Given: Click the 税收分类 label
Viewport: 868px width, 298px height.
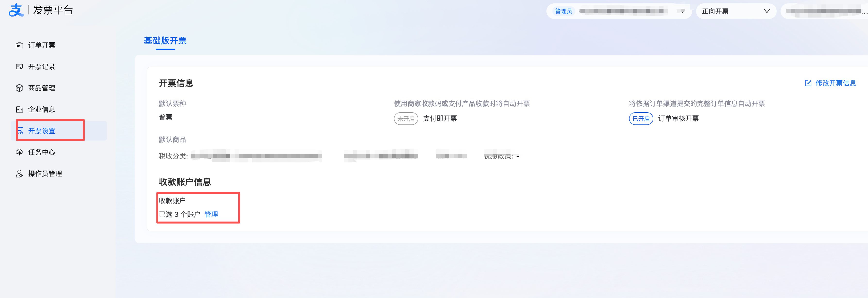Looking at the screenshot, I should [x=173, y=156].
